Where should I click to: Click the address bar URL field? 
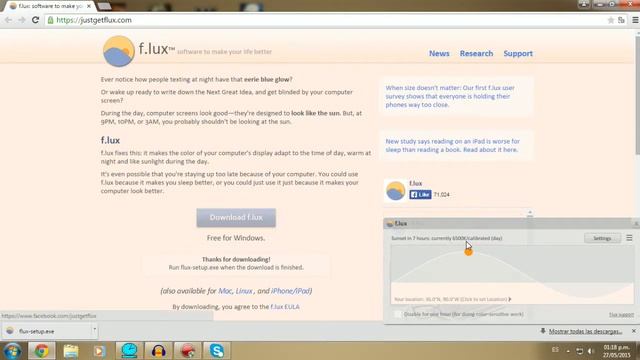pos(327,20)
